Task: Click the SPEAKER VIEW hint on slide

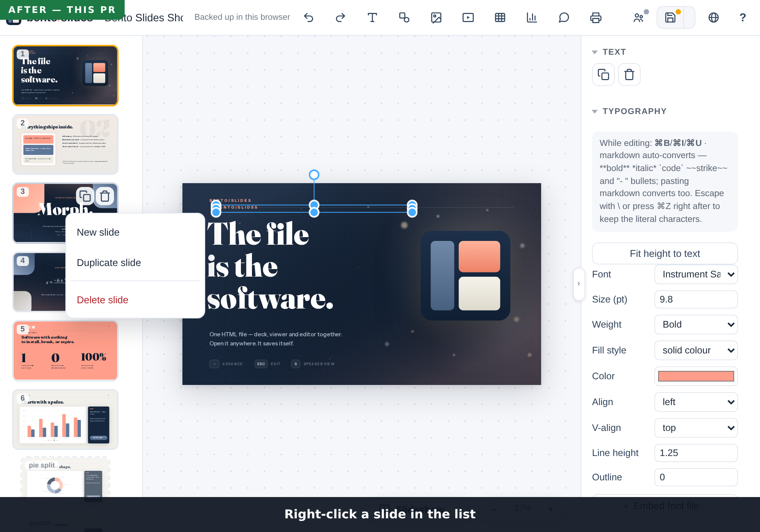Action: click(319, 364)
